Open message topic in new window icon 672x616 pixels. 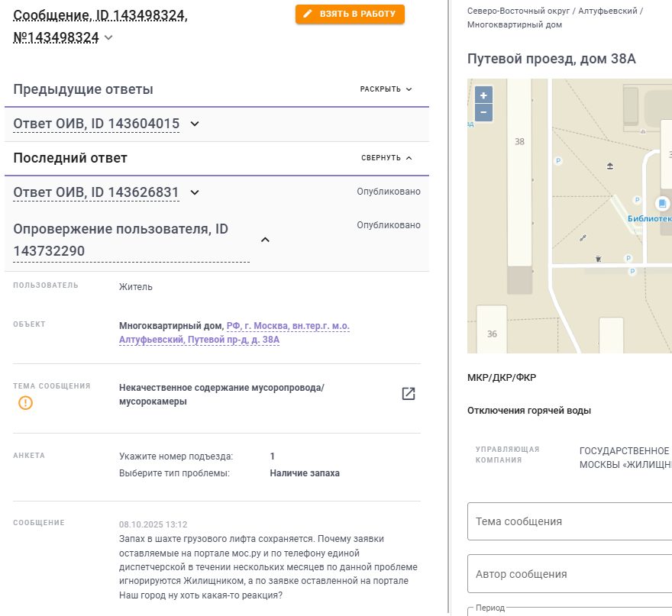(409, 394)
